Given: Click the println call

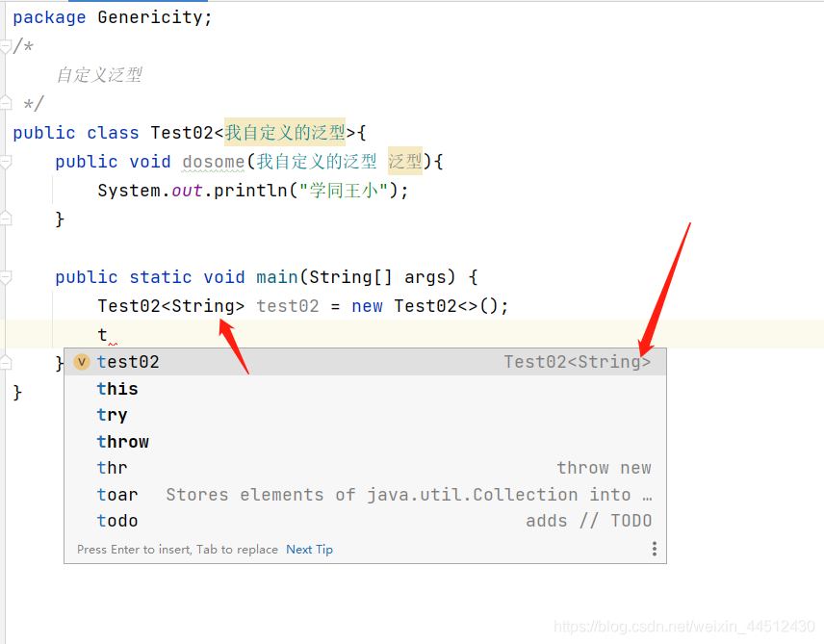Looking at the screenshot, I should coord(250,191).
